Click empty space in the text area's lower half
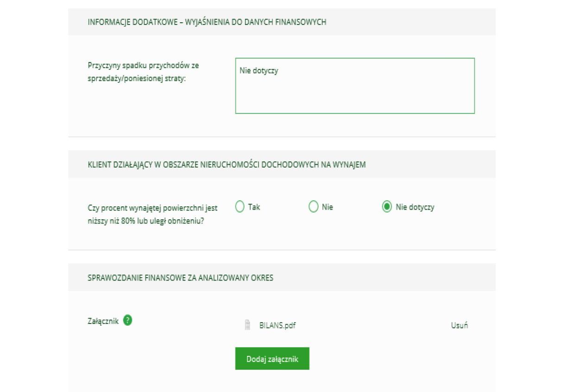The image size is (581, 392). click(x=354, y=100)
